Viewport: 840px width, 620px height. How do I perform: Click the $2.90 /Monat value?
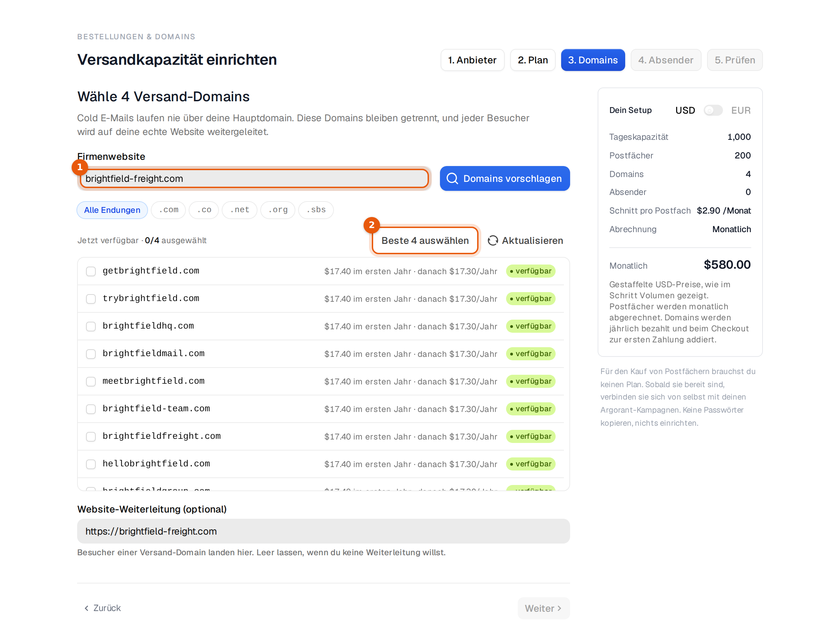tap(724, 210)
